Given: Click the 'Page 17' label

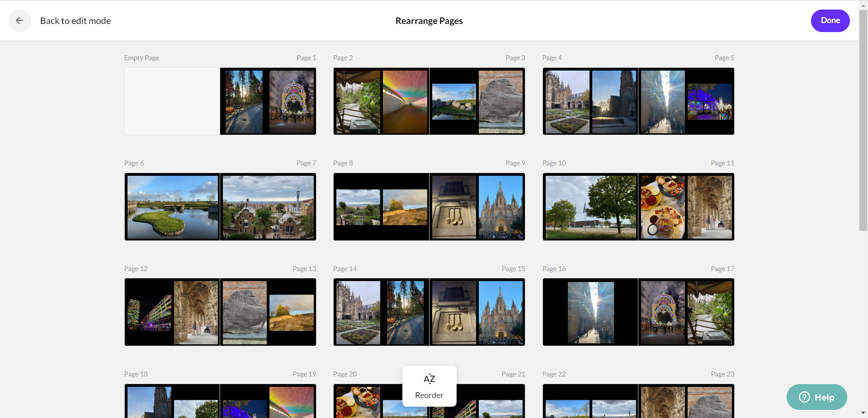Looking at the screenshot, I should [x=722, y=269].
